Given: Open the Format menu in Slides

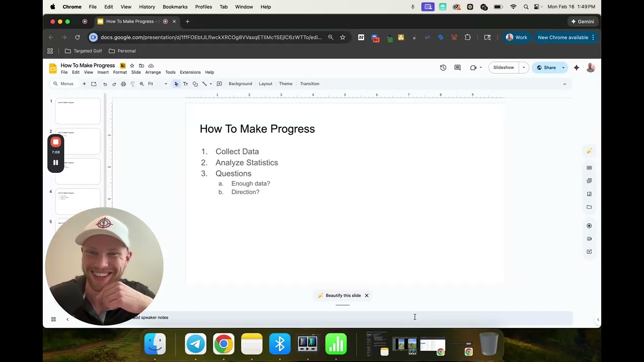Looking at the screenshot, I should coord(120,72).
